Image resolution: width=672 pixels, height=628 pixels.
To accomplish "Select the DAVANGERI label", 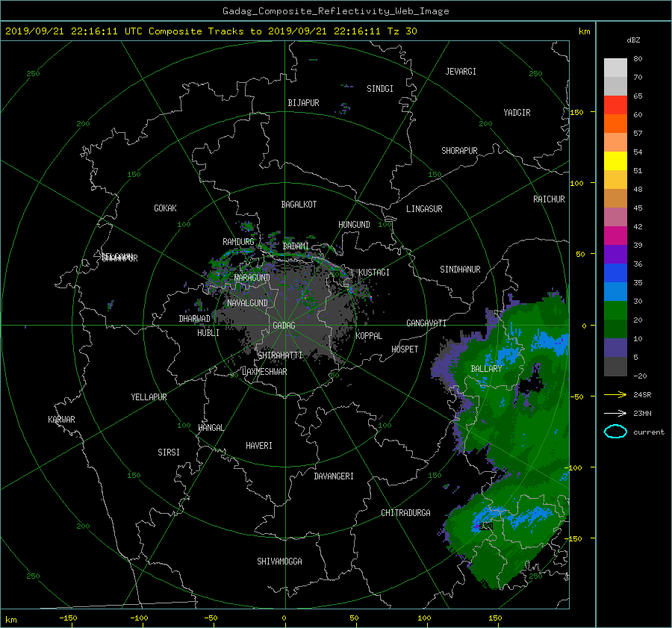I will pos(334,476).
